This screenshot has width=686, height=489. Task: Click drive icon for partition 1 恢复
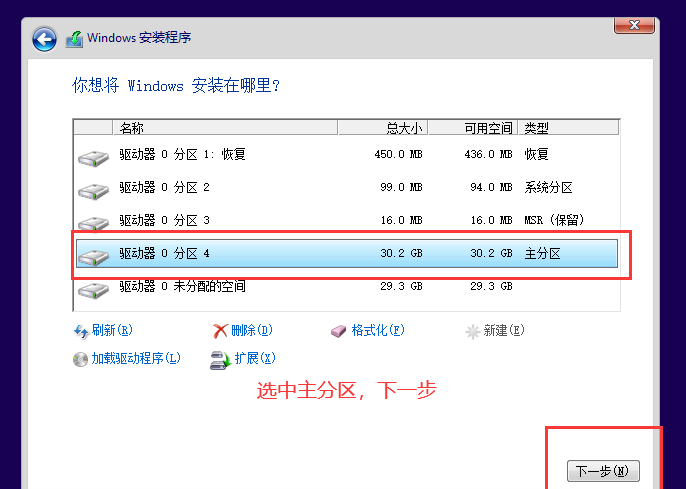94,158
